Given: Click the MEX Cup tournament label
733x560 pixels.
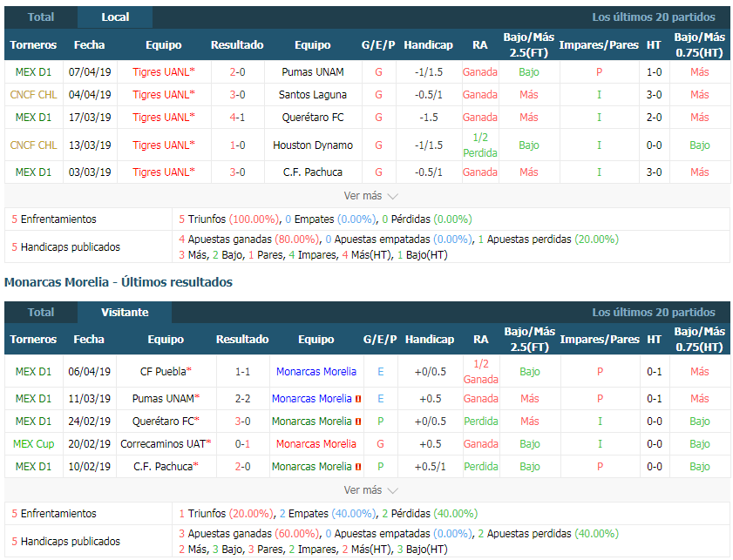Looking at the screenshot, I should 33,443.
